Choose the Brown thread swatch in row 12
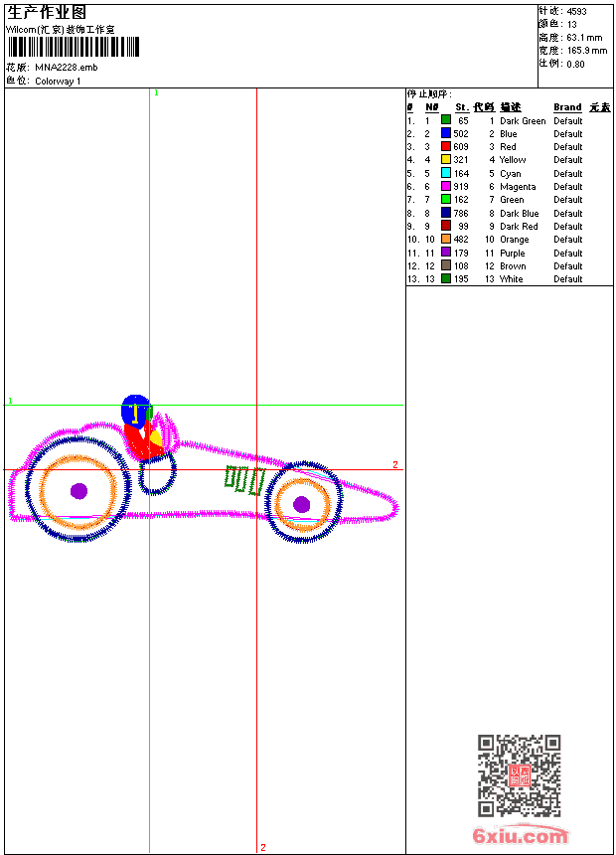The image size is (616, 855). (446, 265)
